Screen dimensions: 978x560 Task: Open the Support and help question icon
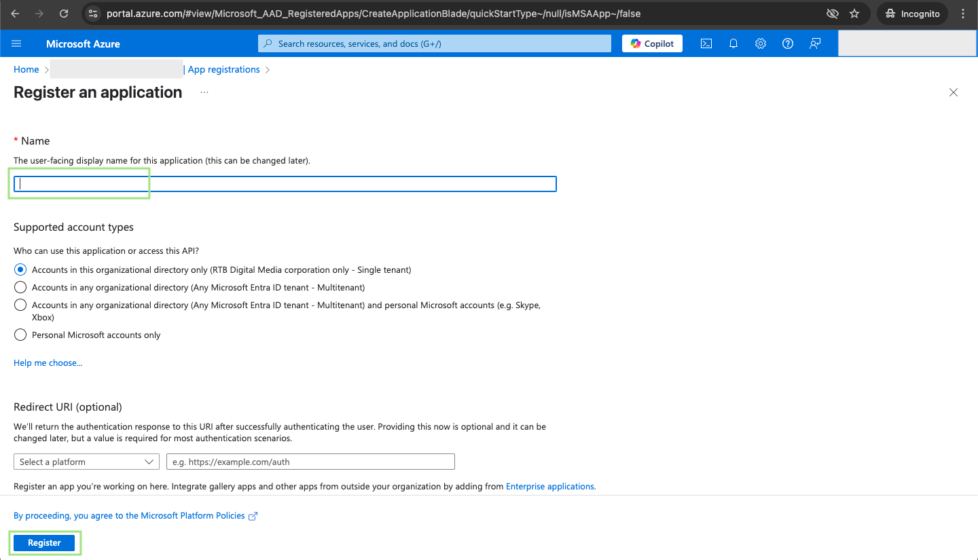(x=788, y=43)
